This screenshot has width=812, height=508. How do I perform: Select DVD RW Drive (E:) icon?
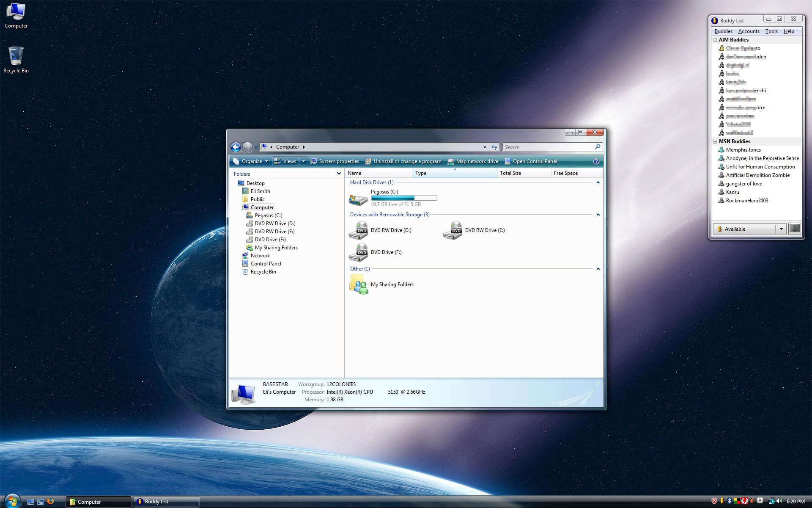pyautogui.click(x=453, y=230)
